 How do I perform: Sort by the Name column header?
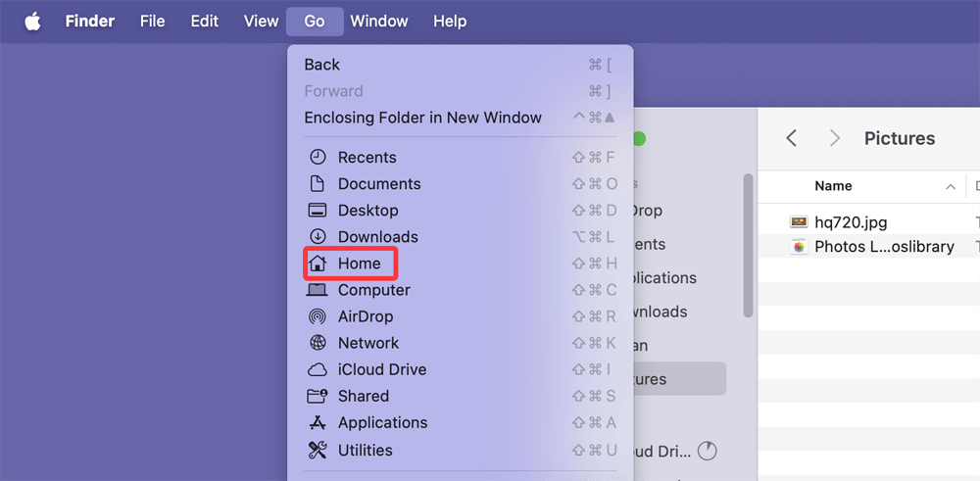(x=833, y=186)
